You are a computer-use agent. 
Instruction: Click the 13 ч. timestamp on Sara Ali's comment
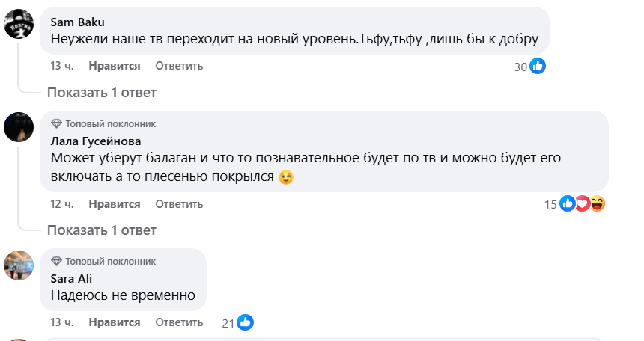click(61, 322)
